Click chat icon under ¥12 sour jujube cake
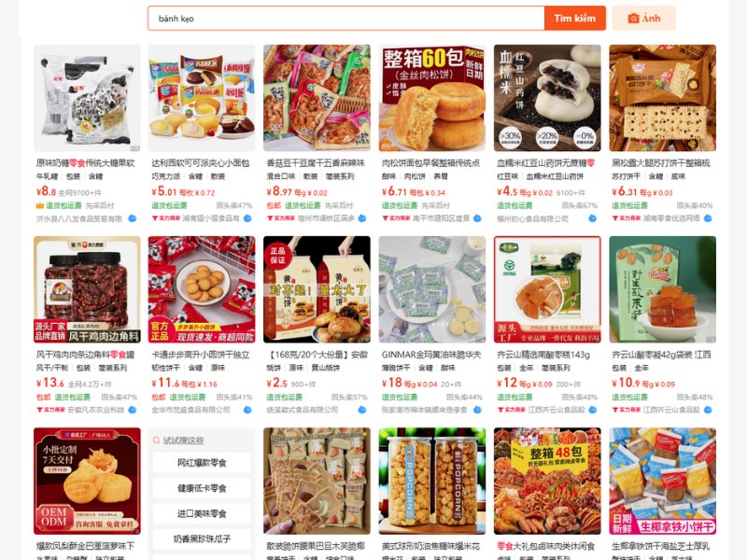Screen dimensions: 747x560 593,410
